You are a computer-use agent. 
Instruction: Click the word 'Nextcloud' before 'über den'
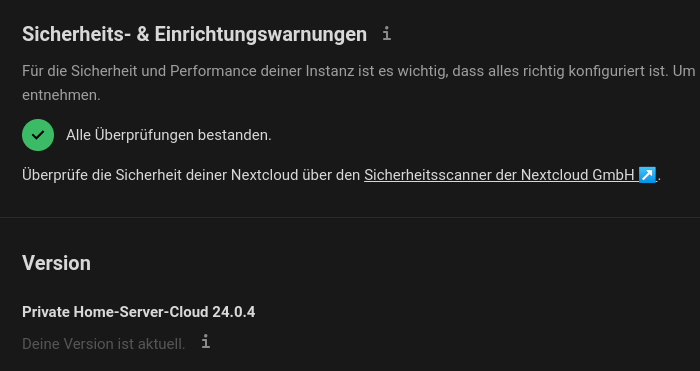point(264,175)
